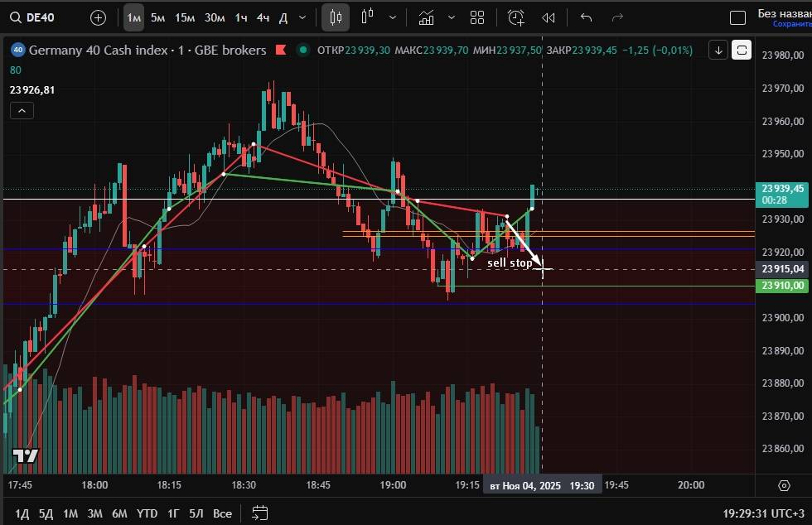The image size is (812, 525).
Task: Expand the chart type dropdown chevron
Action: tap(392, 17)
